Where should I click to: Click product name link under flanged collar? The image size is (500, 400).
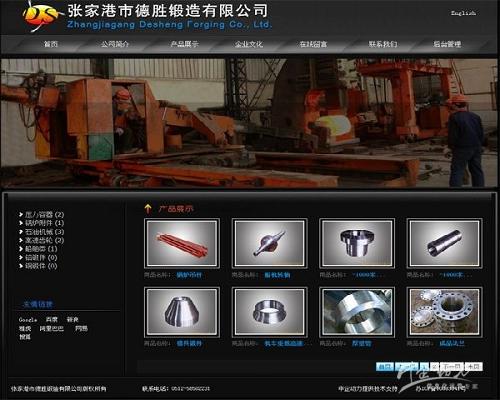[369, 275]
